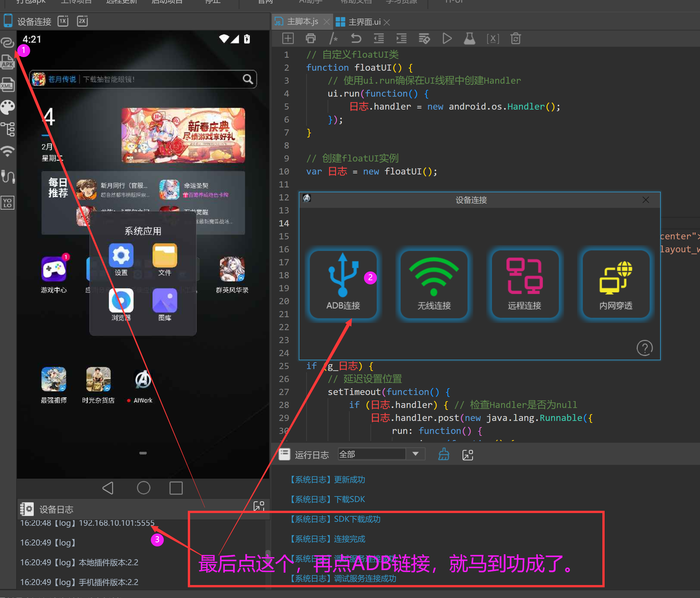Screen dimensions: 700x598
Task: Open the 浏览器 app in folder
Action: [121, 305]
